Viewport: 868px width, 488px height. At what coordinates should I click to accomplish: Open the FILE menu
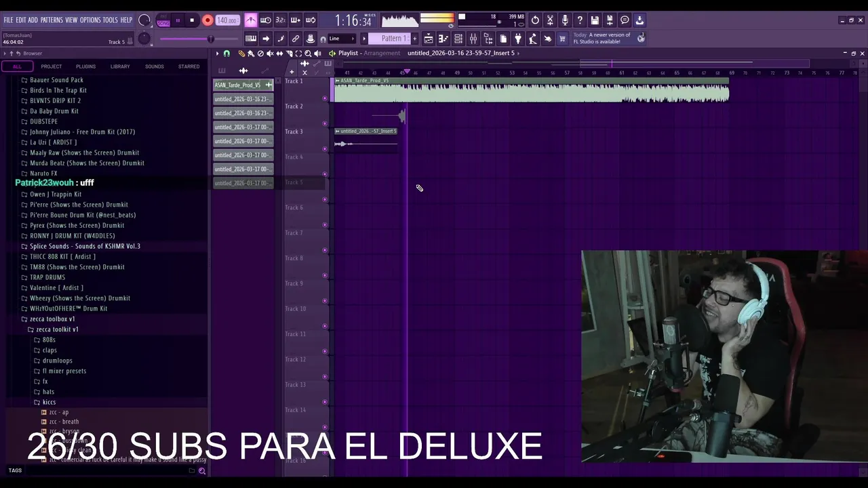pyautogui.click(x=8, y=20)
